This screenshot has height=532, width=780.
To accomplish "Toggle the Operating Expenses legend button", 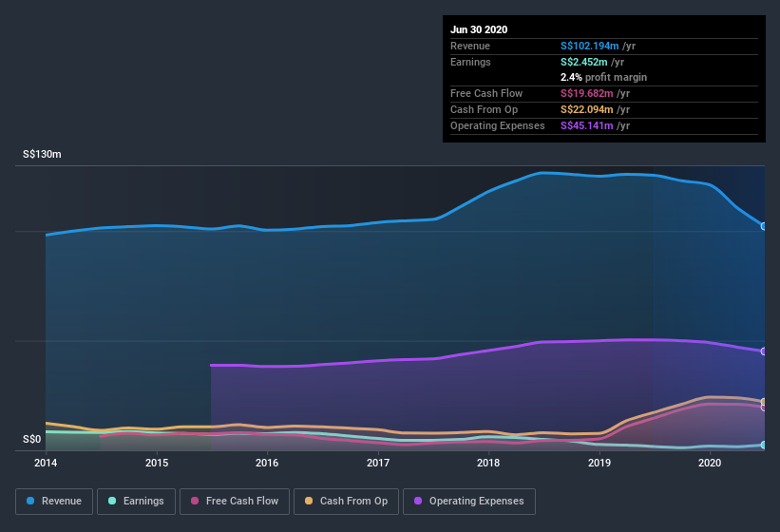I will pyautogui.click(x=469, y=502).
